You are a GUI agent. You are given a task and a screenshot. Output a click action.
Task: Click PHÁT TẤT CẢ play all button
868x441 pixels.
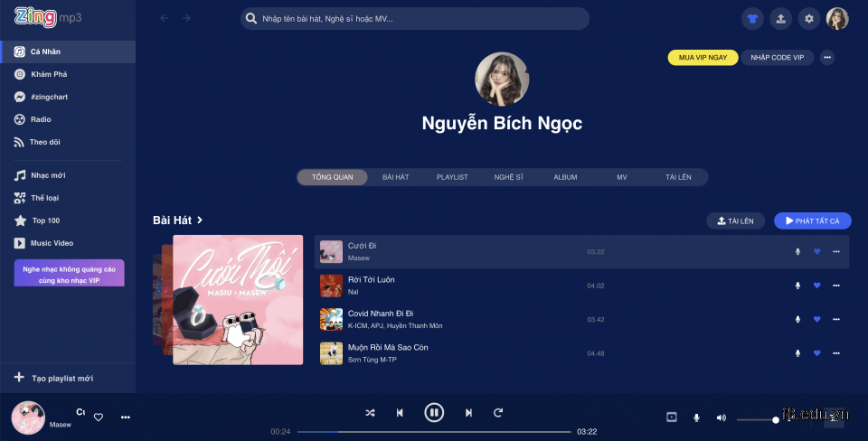click(x=812, y=220)
